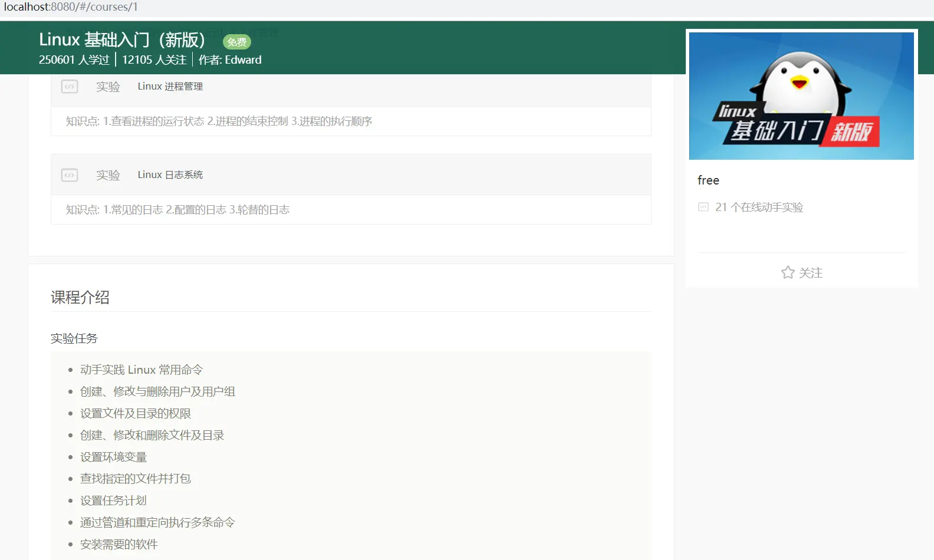Click list item 通过管道和重定向执行多条命令
The image size is (934, 560).
coord(157,522)
